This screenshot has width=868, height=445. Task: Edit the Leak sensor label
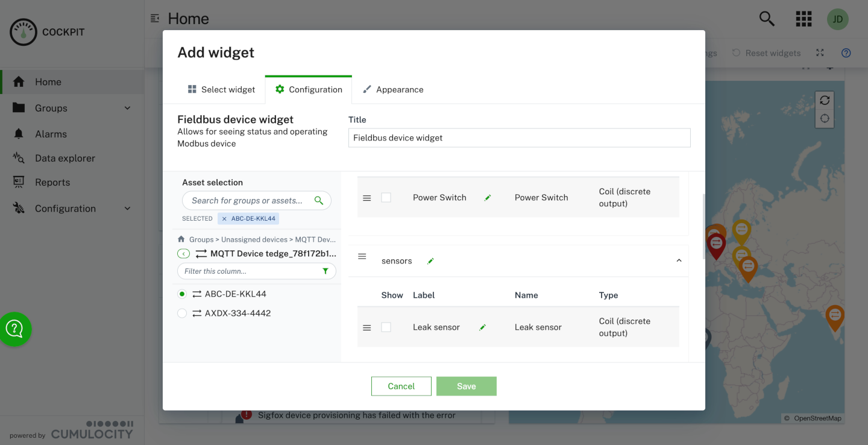(x=482, y=327)
